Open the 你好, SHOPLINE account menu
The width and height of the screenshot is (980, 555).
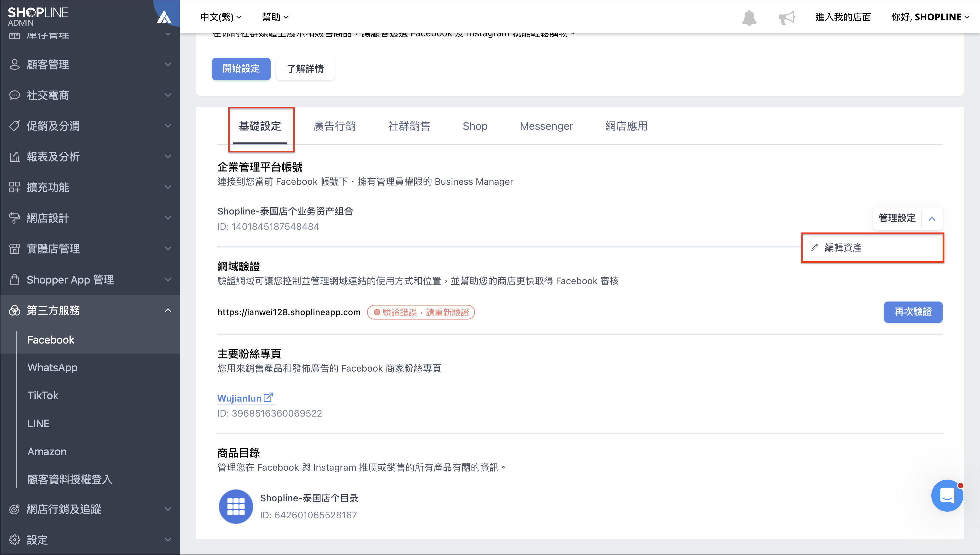930,17
